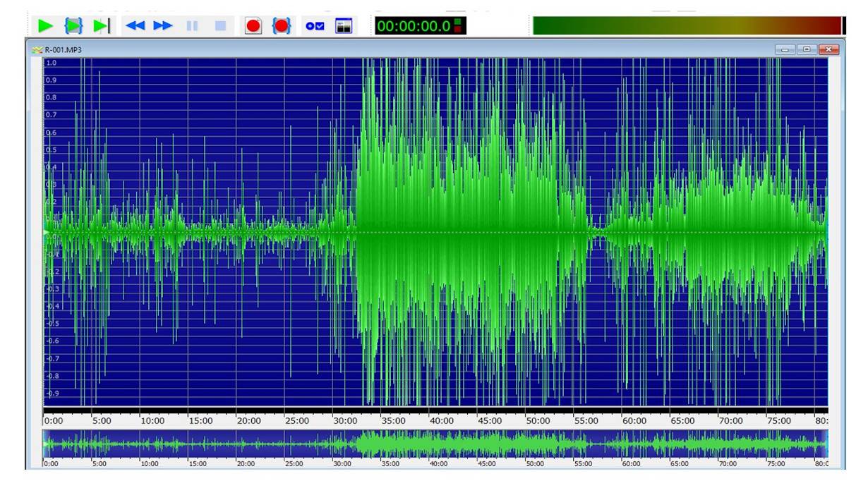Click the Play to End button
The width and height of the screenshot is (868, 488).
click(x=102, y=26)
